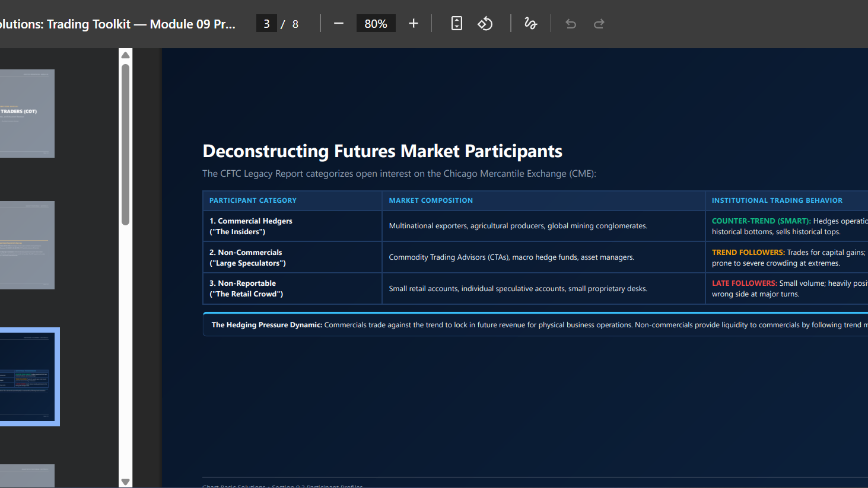
Task: Click the zoom in plus icon
Action: pyautogui.click(x=414, y=24)
